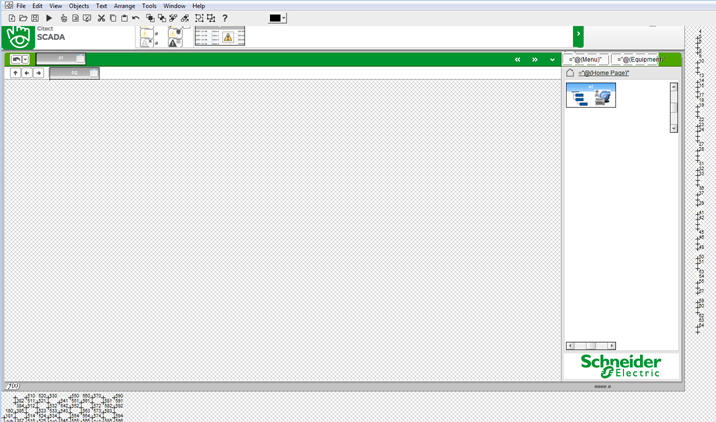Open Help with the question mark icon
The height and width of the screenshot is (422, 716).
225,18
